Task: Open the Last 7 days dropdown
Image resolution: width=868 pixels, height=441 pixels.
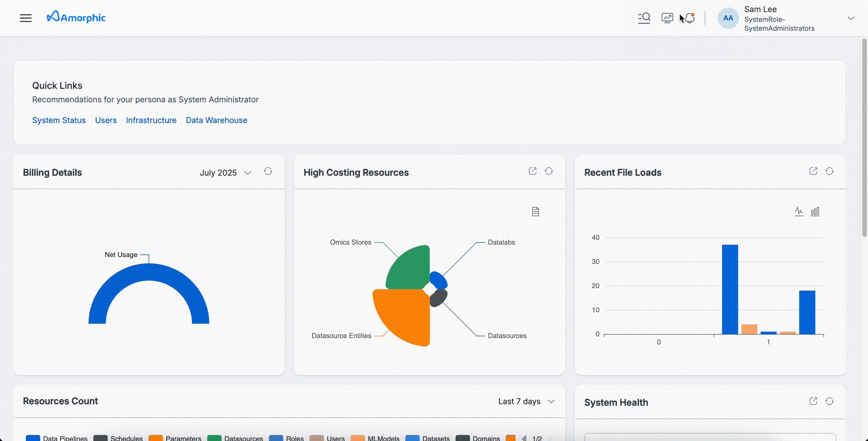Action: [x=526, y=401]
